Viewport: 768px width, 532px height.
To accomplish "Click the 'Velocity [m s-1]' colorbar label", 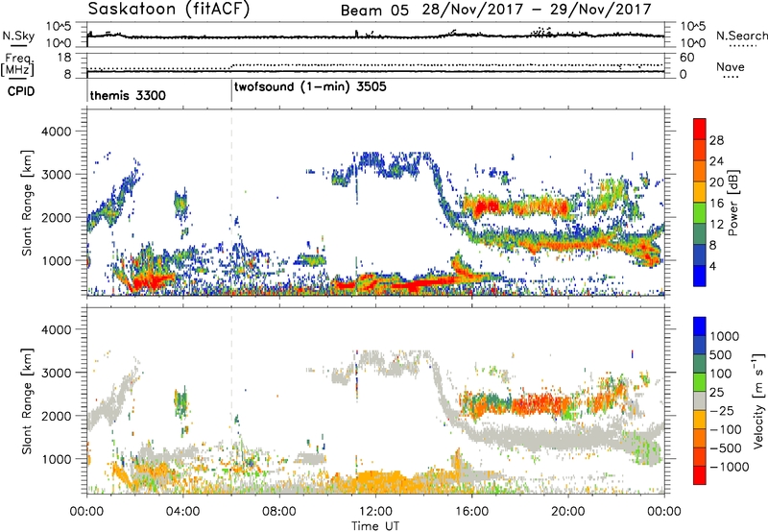I will click(758, 400).
